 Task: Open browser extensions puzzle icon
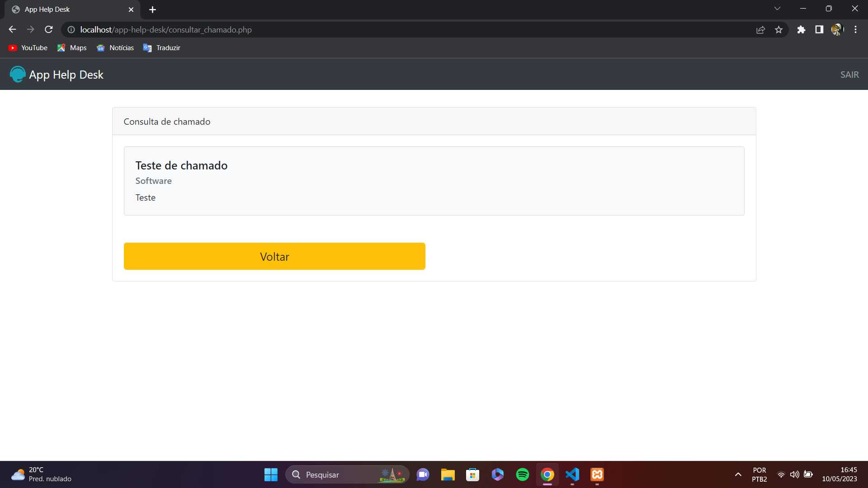click(x=802, y=29)
